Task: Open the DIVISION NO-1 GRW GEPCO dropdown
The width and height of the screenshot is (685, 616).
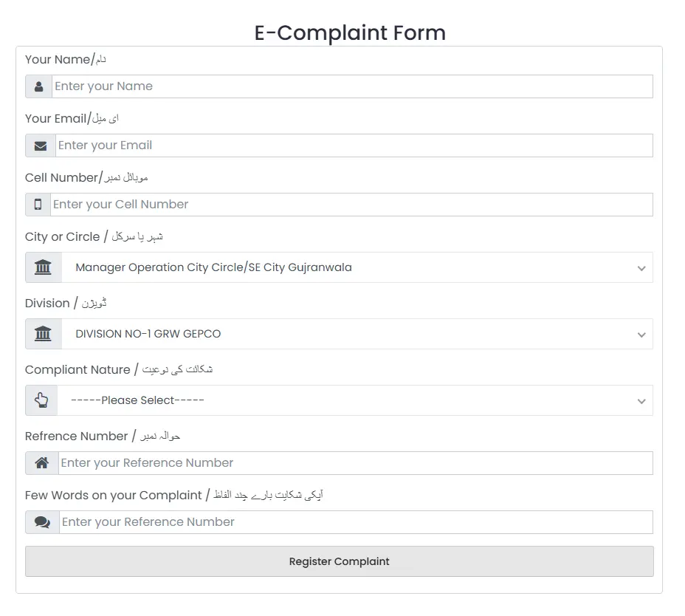Action: click(x=354, y=334)
